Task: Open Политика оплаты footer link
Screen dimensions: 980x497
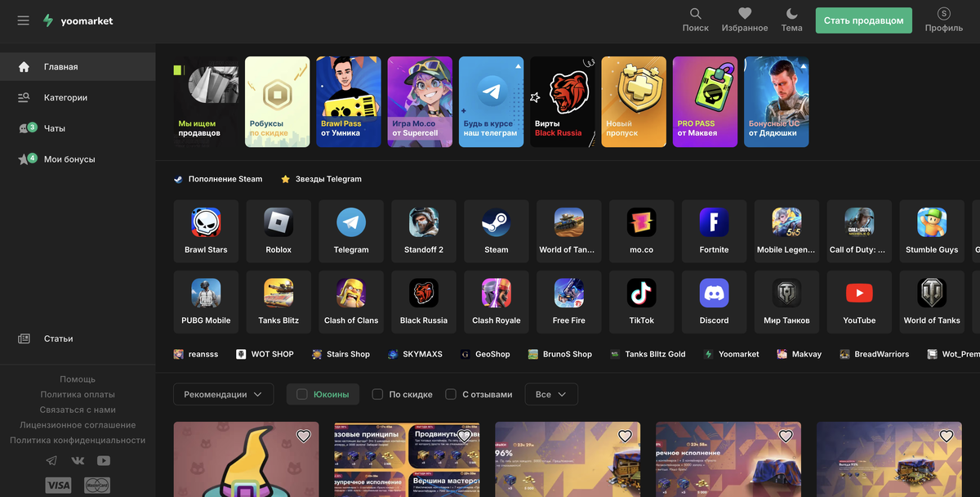Action: pyautogui.click(x=78, y=394)
